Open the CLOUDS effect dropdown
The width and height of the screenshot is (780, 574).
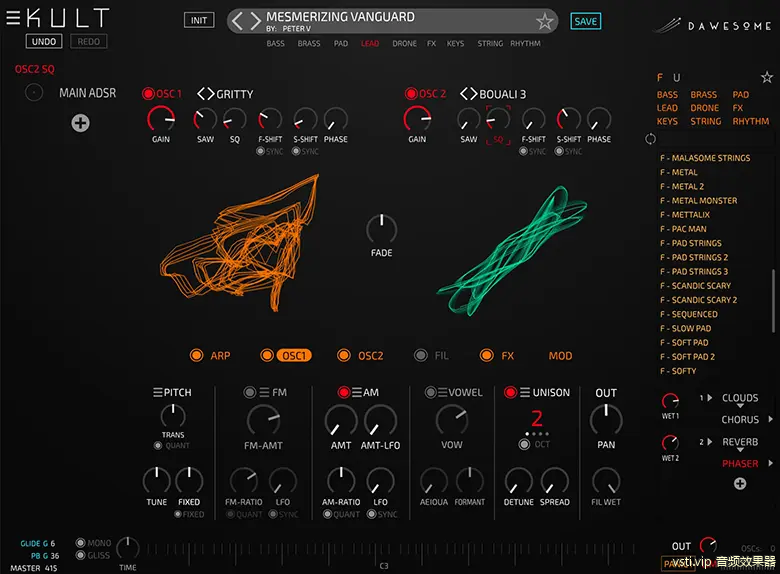(x=740, y=398)
